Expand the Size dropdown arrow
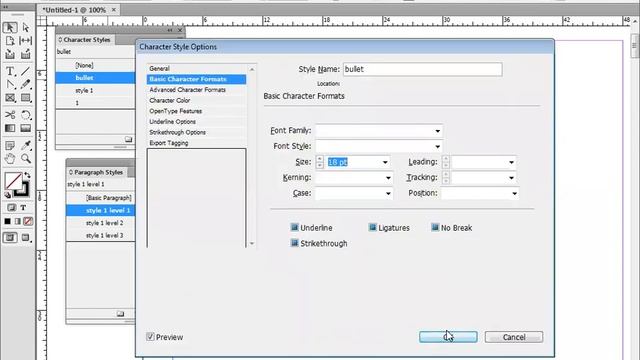The height and width of the screenshot is (360, 640). pos(385,162)
